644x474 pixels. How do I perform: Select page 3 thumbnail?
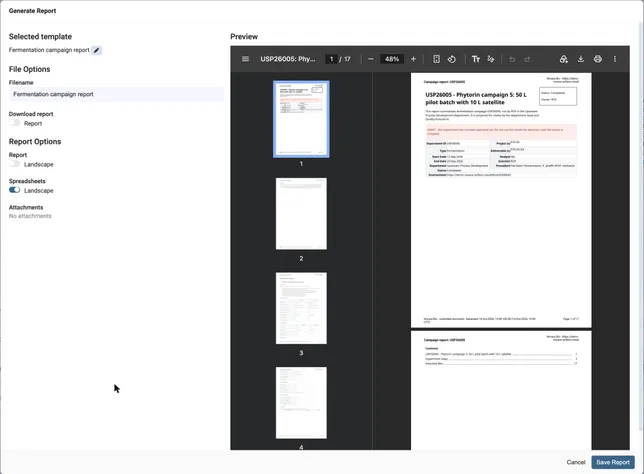301,308
